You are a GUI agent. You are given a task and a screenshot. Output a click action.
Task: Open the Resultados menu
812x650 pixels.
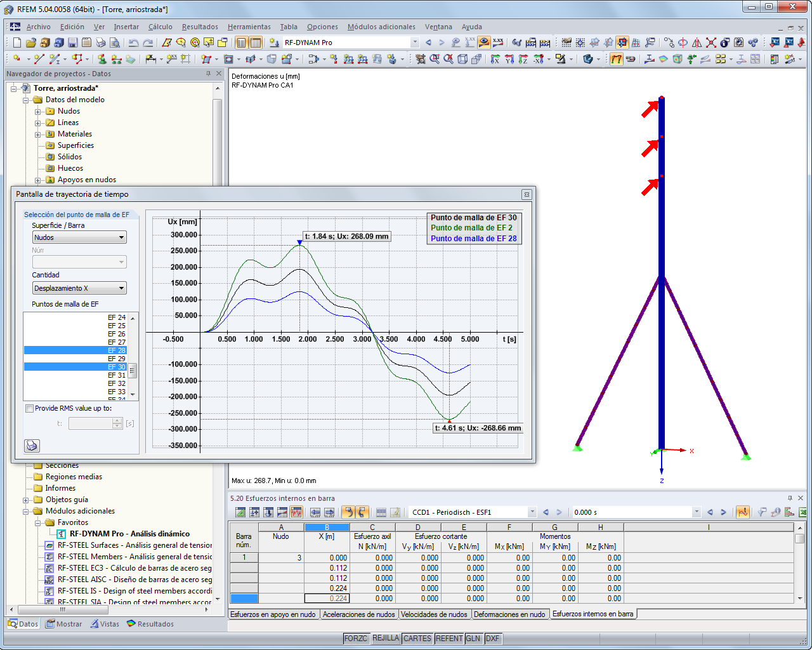pyautogui.click(x=200, y=27)
